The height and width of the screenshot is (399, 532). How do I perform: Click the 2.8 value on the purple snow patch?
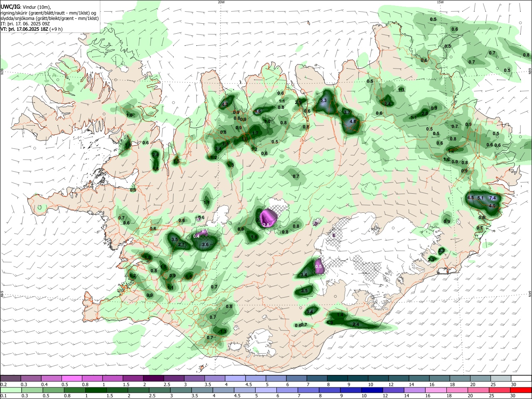[266, 225]
